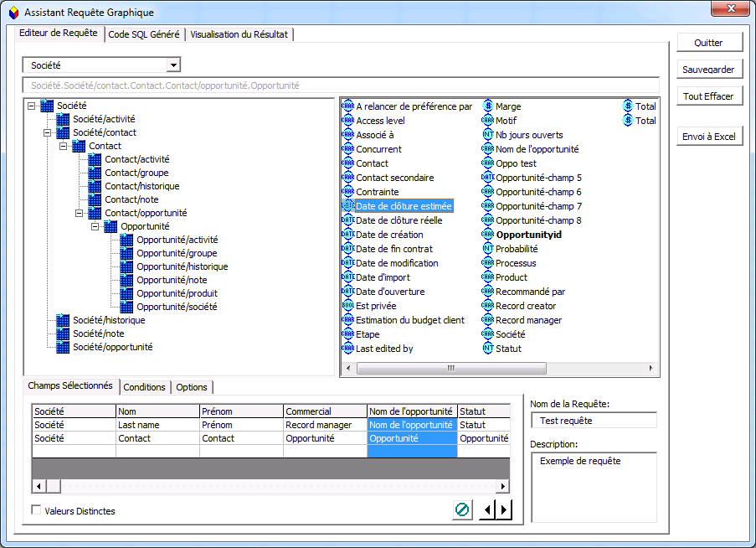
Task: Click the Nom de la Requête field
Action: click(x=594, y=421)
